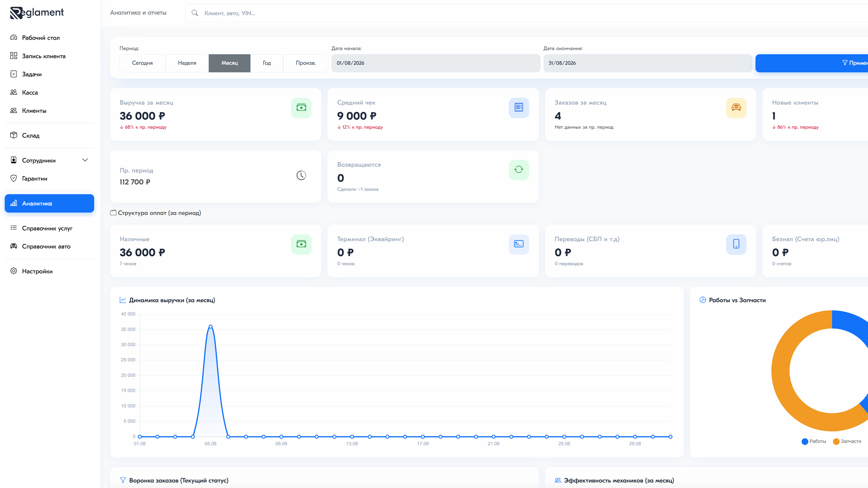The width and height of the screenshot is (868, 488).
Task: Open the Аналитика section
Action: (49, 203)
